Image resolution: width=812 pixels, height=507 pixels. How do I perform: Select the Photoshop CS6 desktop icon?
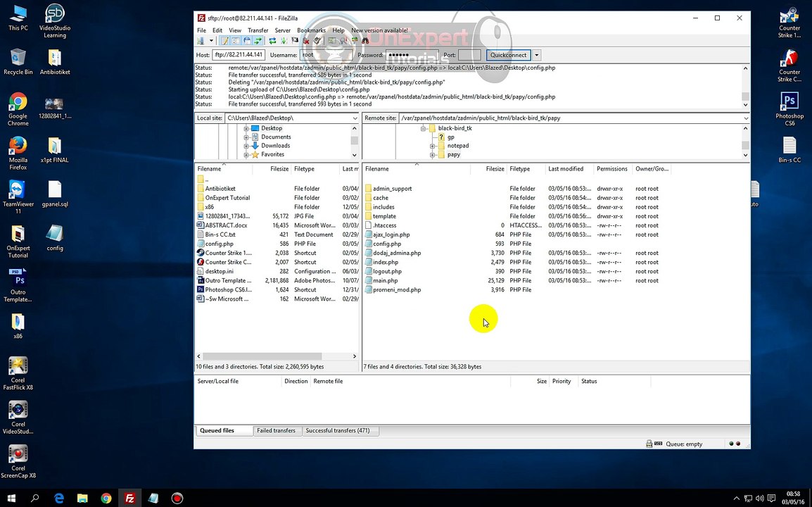tap(789, 109)
